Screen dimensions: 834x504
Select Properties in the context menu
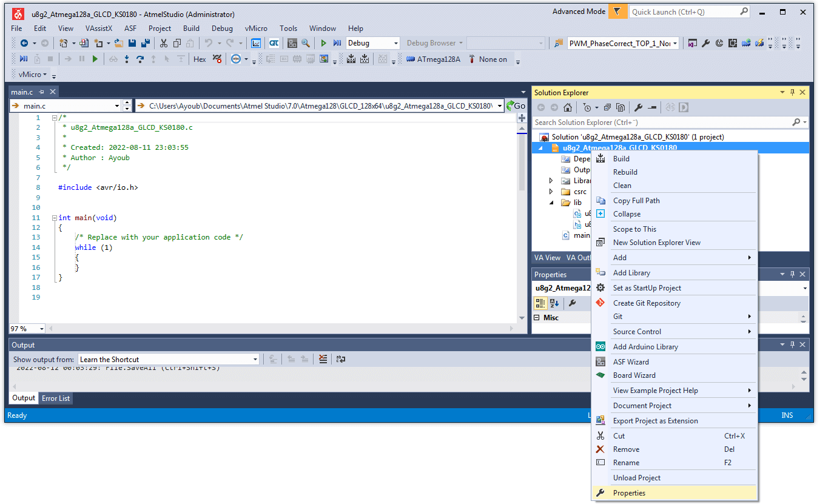click(674, 493)
